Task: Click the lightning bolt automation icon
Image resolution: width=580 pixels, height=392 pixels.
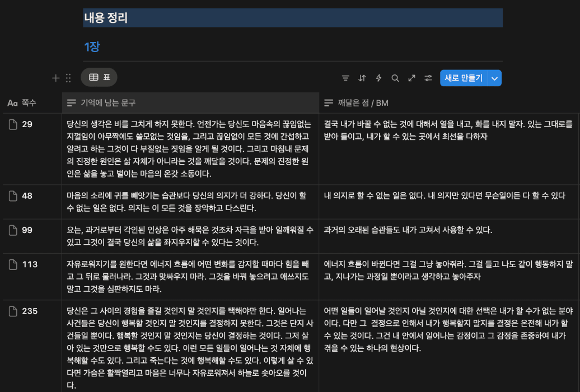Action: click(x=378, y=78)
